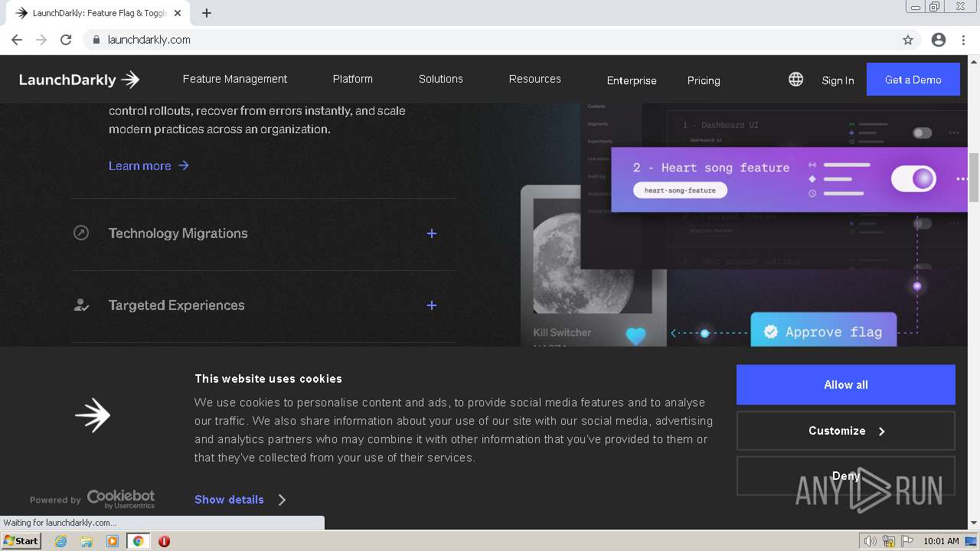Click the site padlock security icon
980x551 pixels.
coord(96,40)
